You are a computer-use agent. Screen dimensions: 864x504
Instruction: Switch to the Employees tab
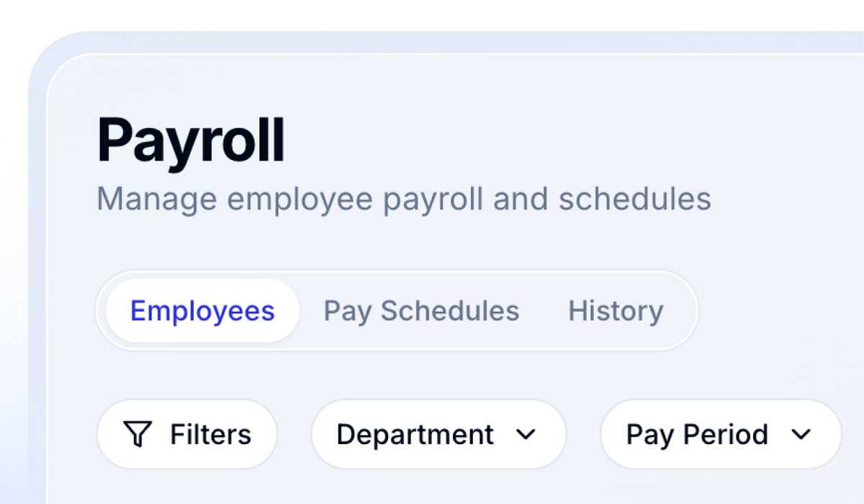point(202,311)
